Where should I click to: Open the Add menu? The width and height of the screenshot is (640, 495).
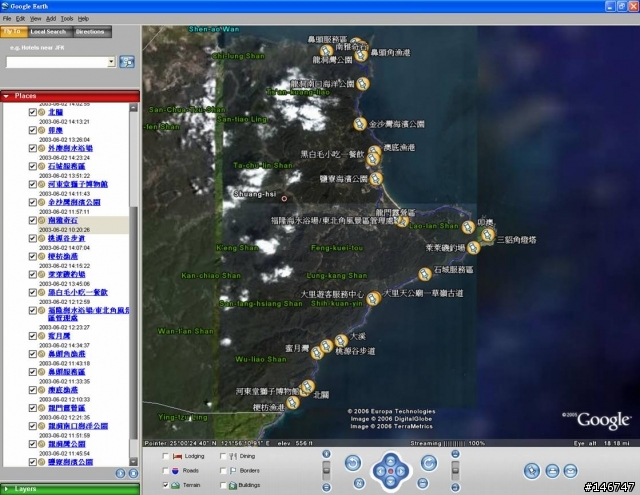tap(51, 19)
